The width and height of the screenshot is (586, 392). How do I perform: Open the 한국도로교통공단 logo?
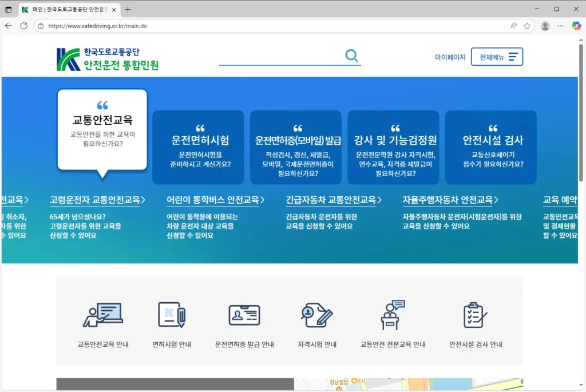[x=106, y=56]
